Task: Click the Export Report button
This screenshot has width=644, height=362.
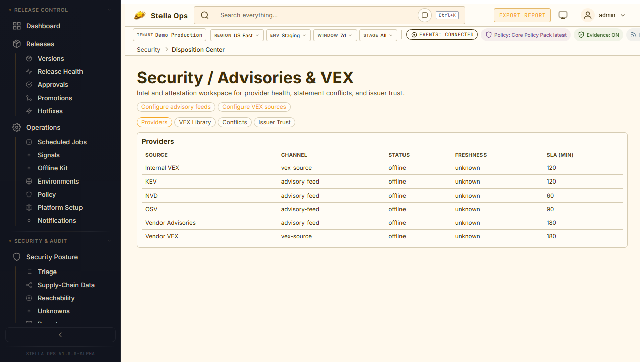Action: coord(522,15)
